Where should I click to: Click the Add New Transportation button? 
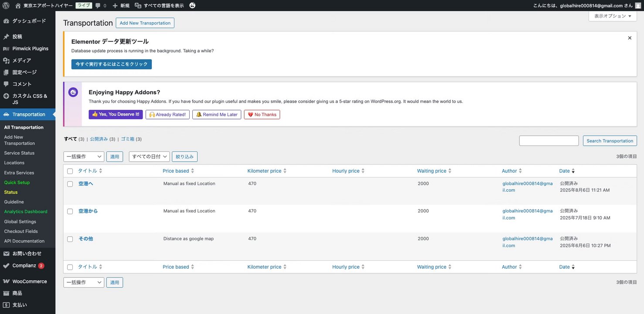[145, 23]
